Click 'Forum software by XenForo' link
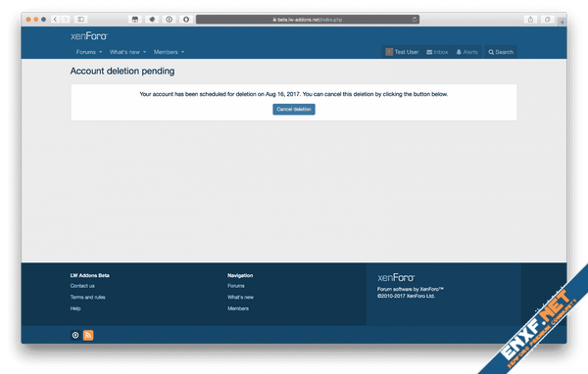Screen dimensions: 588x374 click(x=411, y=289)
